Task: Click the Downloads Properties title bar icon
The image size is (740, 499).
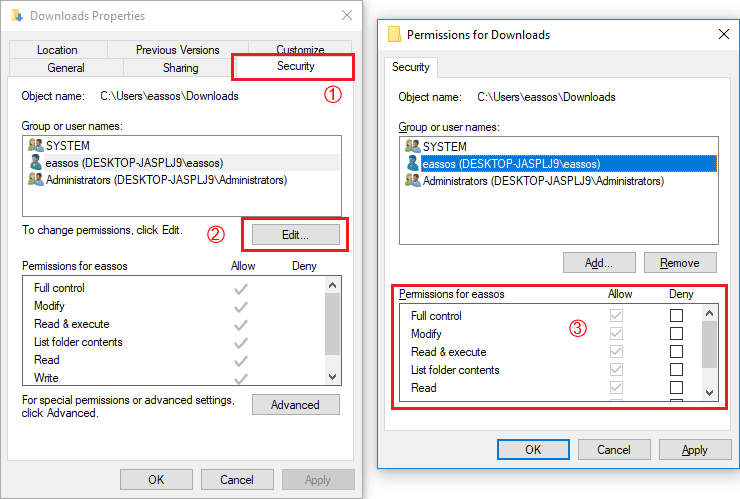Action: tap(19, 16)
